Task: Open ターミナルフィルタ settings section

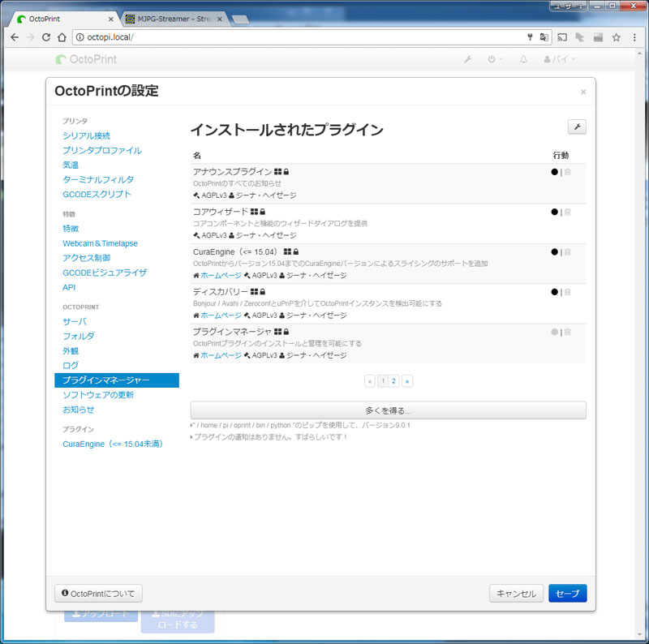Action: tap(98, 180)
